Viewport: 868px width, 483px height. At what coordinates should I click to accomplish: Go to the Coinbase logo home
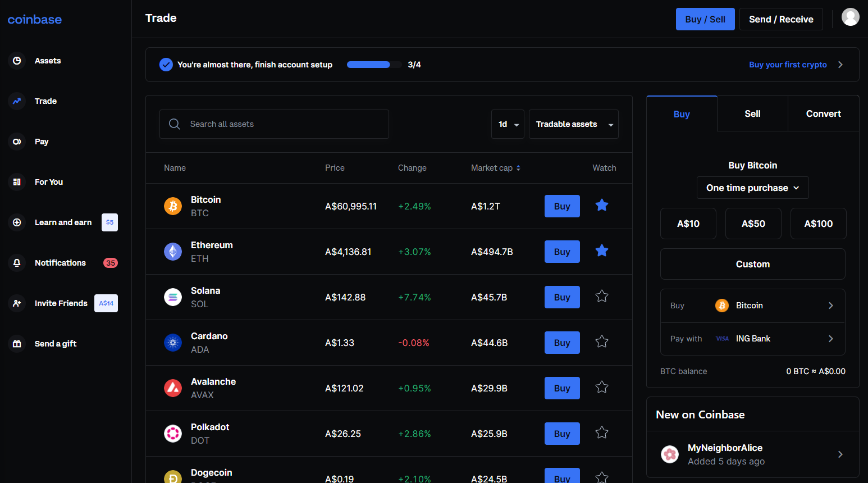point(35,19)
